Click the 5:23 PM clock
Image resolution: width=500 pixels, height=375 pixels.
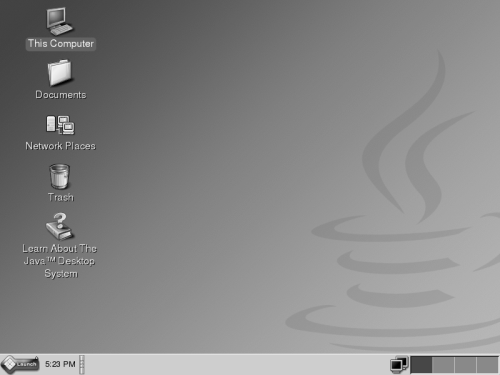[60, 364]
